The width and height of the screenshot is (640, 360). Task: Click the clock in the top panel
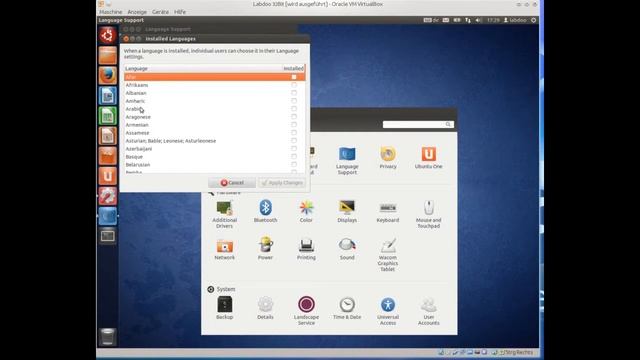[x=493, y=20]
